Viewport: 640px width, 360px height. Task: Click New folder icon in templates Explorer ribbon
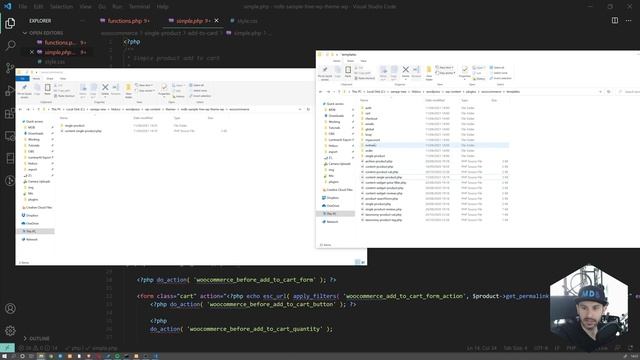point(429,72)
